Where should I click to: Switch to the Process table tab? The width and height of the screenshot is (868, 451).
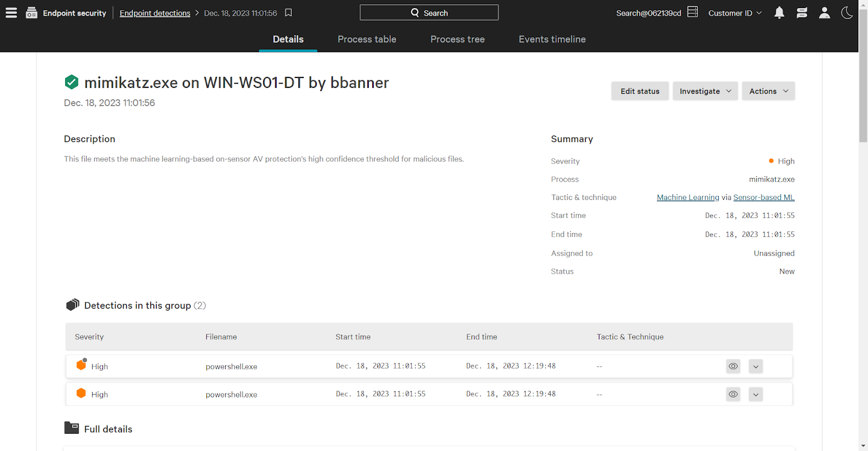367,39
